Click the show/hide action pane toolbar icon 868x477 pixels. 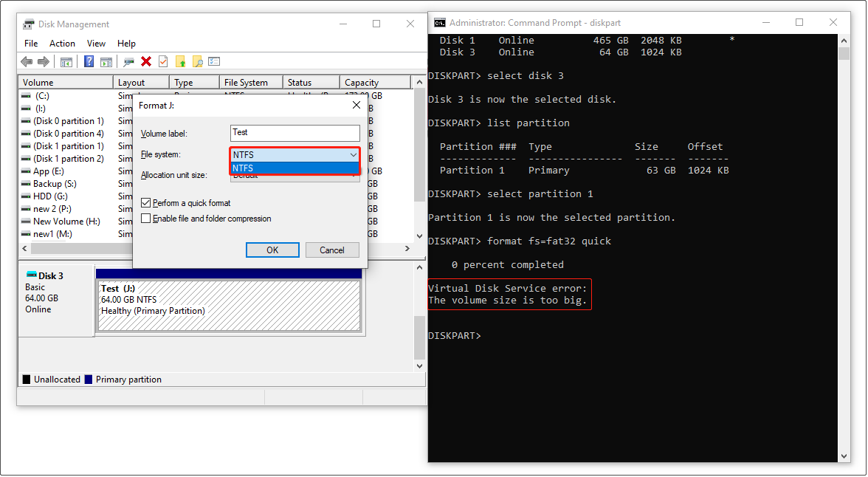pos(106,61)
